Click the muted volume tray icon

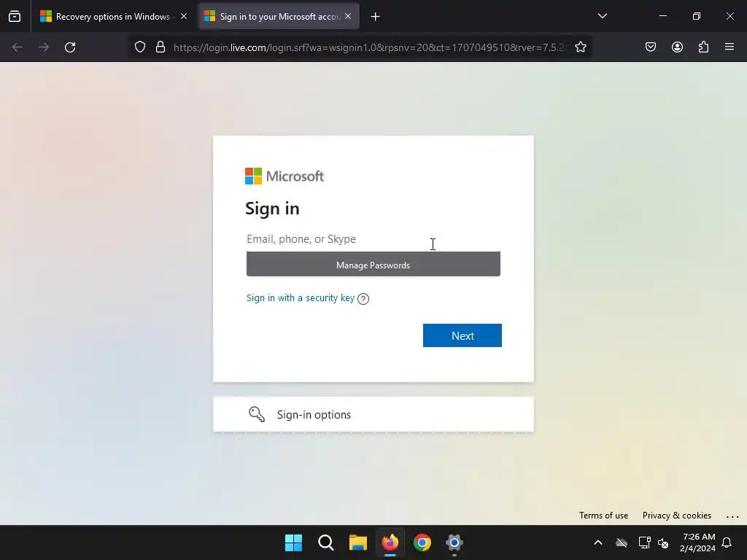tap(663, 542)
